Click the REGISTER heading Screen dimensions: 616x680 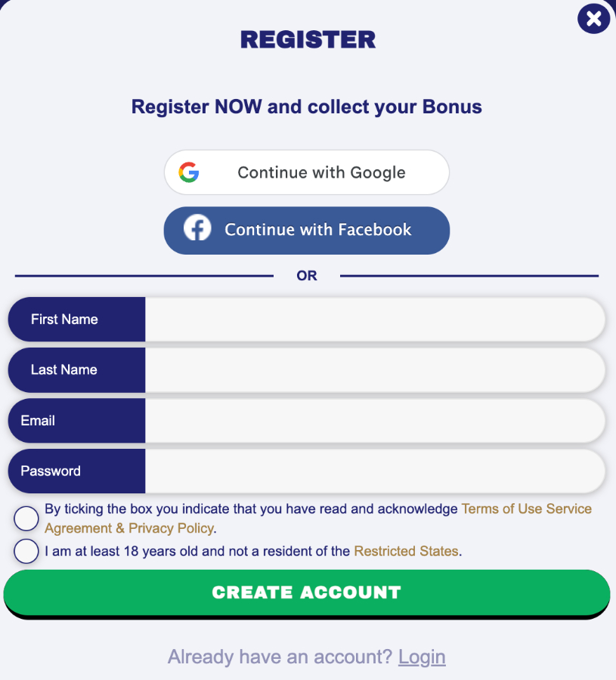pyautogui.click(x=308, y=39)
